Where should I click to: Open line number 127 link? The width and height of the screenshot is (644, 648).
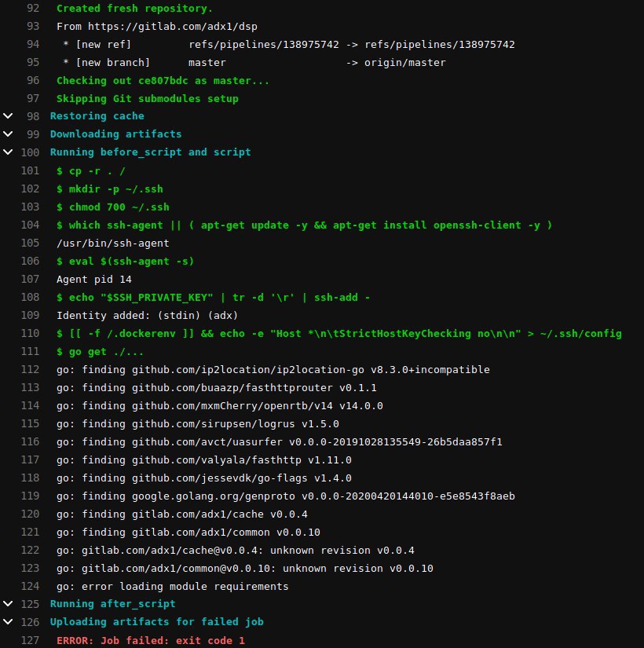(30, 641)
